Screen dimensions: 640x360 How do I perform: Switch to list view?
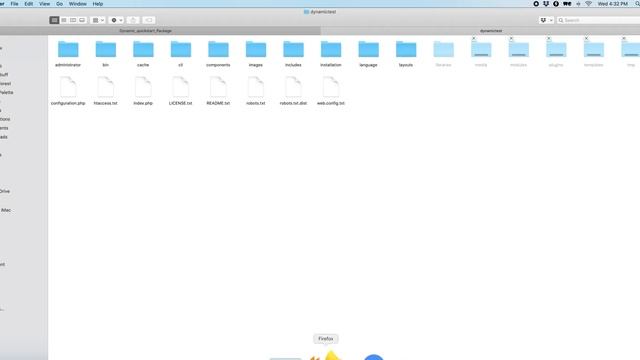pos(64,20)
